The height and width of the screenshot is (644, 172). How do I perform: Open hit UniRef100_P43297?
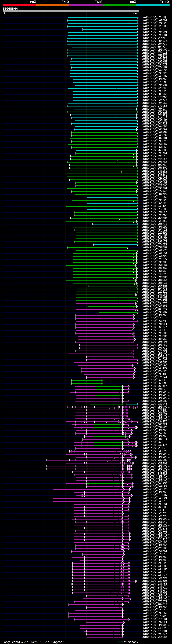click(154, 76)
